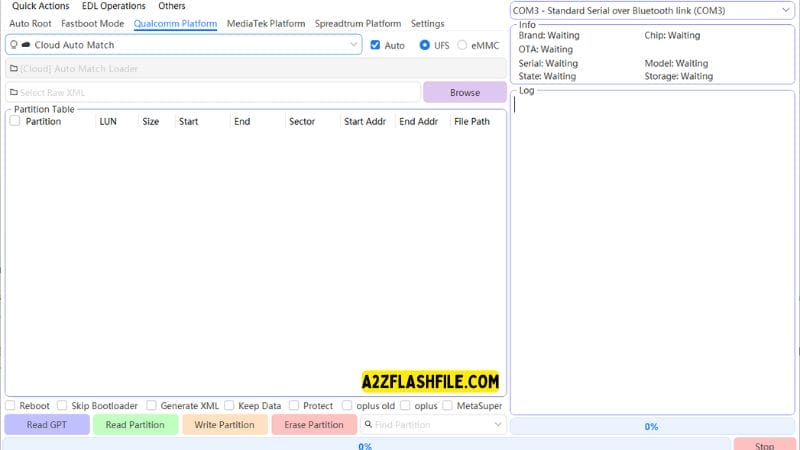
Task: Click the Serial: Waiting info text
Action: pos(548,63)
